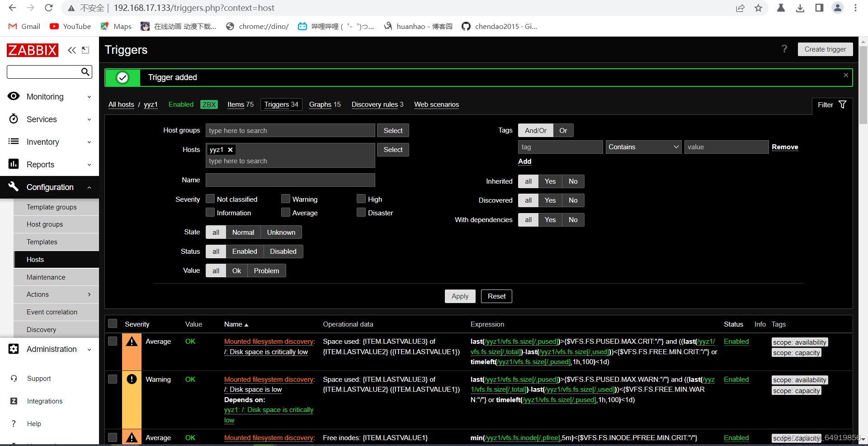
Task: Click the Zabbix logo
Action: pos(33,50)
